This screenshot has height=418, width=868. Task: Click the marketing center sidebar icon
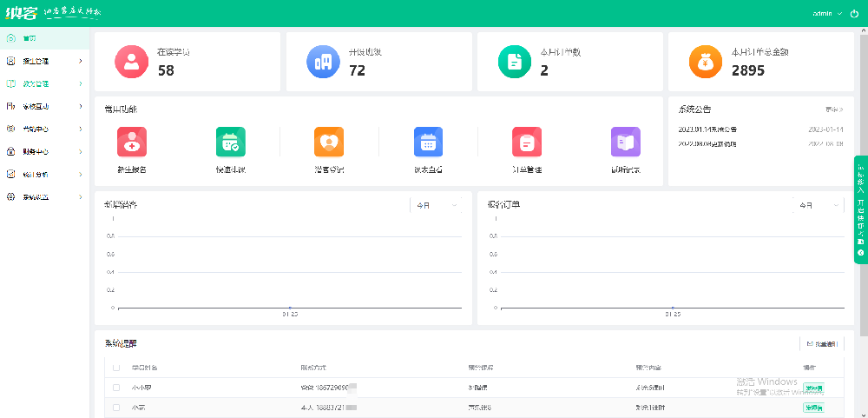pos(10,129)
